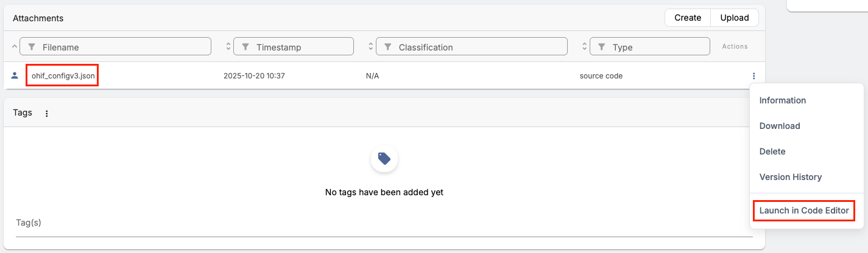Open row actions menu for ohif_configv3.json
This screenshot has height=253, width=868.
coord(753,76)
